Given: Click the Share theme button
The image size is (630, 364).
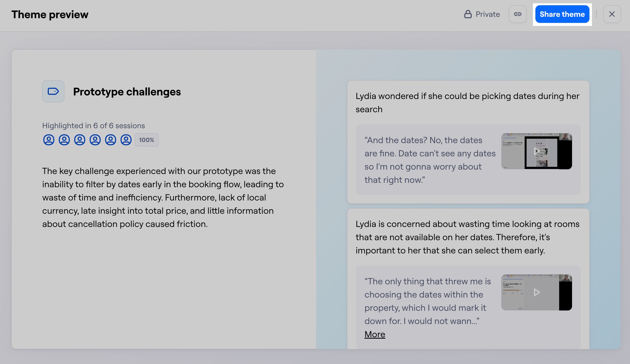Looking at the screenshot, I should [562, 14].
